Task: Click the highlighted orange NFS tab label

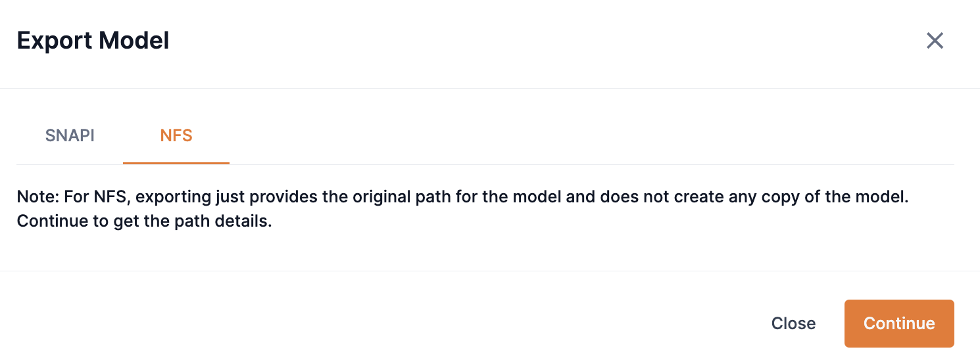Action: pyautogui.click(x=176, y=136)
